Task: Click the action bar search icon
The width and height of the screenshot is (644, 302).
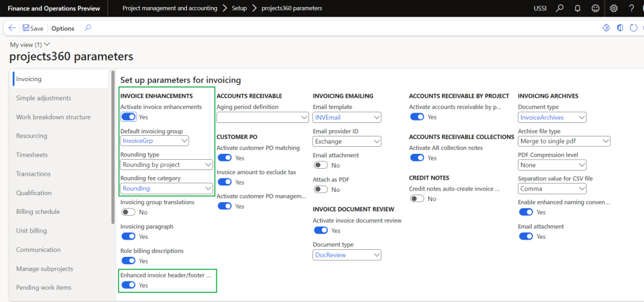Action: pos(88,28)
